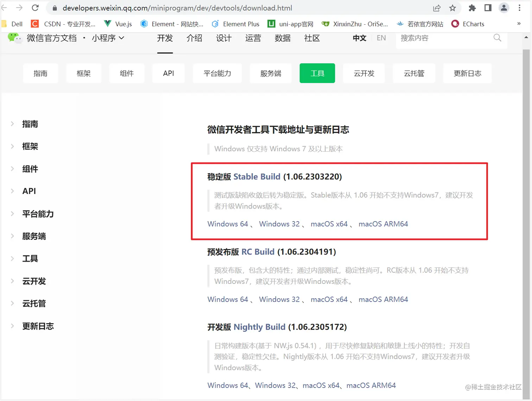Reload the page with the refresh icon
This screenshot has width=532, height=401.
[35, 8]
